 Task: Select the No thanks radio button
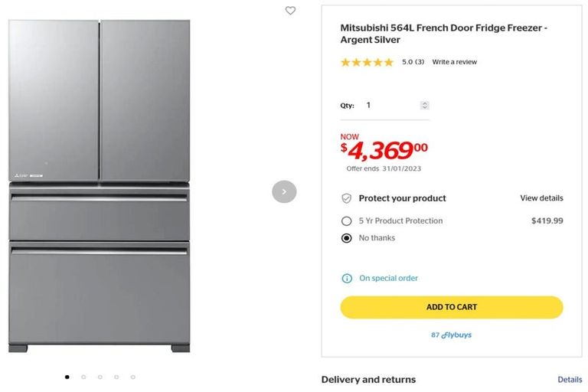point(347,238)
